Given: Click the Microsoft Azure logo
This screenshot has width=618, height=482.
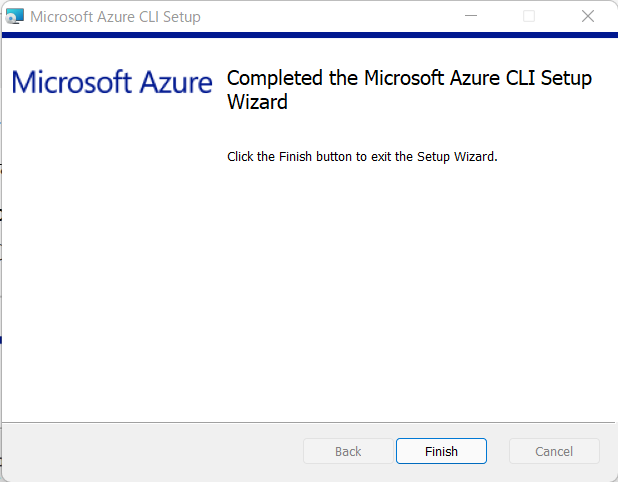Looking at the screenshot, I should (x=112, y=82).
